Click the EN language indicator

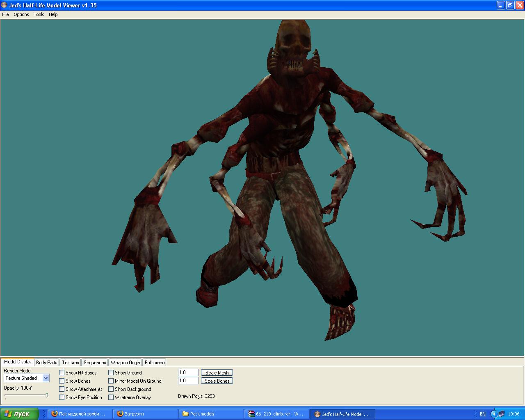[483, 414]
